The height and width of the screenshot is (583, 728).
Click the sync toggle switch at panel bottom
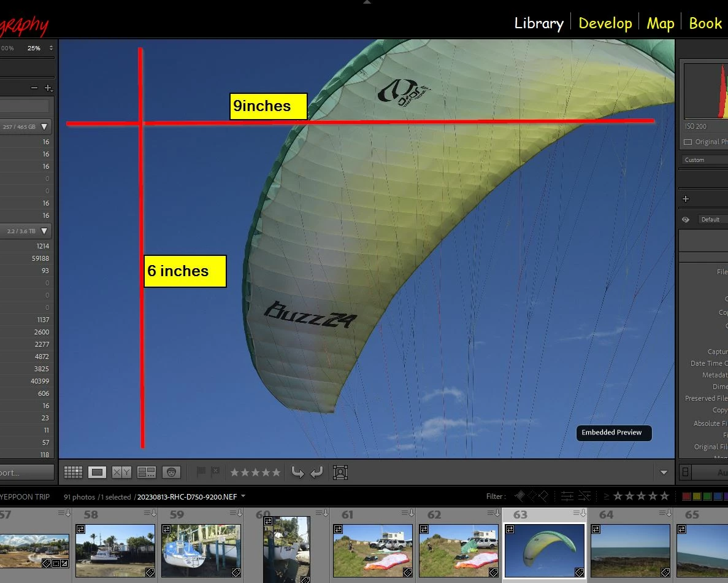pyautogui.click(x=685, y=473)
